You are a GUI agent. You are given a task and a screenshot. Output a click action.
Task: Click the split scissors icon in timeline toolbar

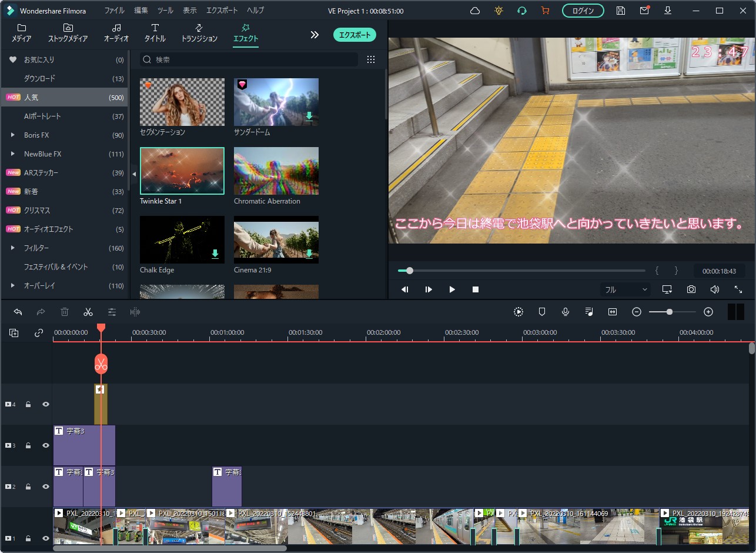[x=88, y=312]
